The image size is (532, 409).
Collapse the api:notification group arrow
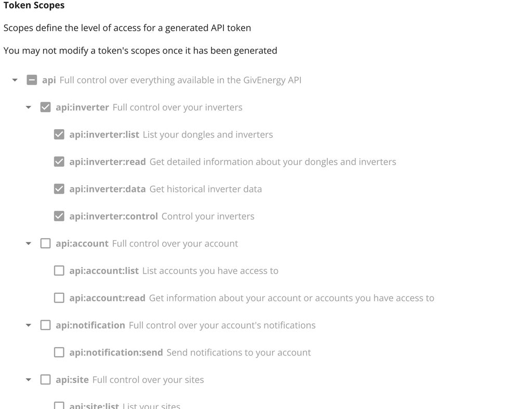pos(29,325)
